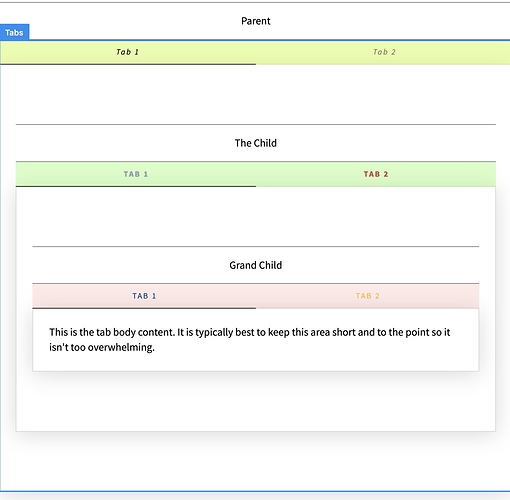Select TAB 1 in Grand Child tabs
510x500 pixels.
coord(144,296)
